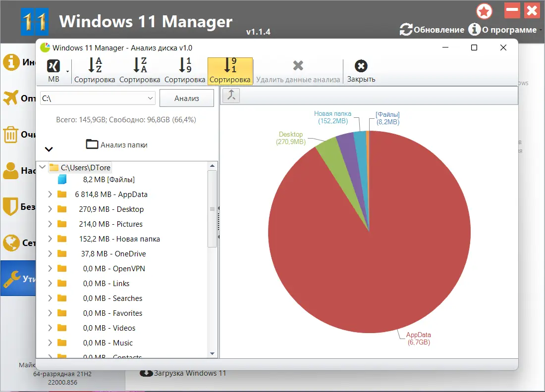
Task: Expand the OneDrive folder node
Action: [x=50, y=253]
